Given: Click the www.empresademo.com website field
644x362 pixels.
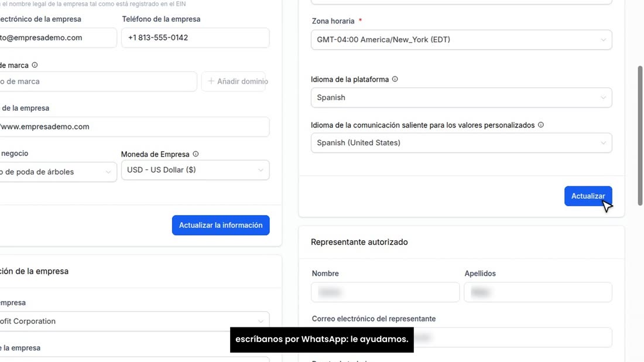Looking at the screenshot, I should click(134, 127).
